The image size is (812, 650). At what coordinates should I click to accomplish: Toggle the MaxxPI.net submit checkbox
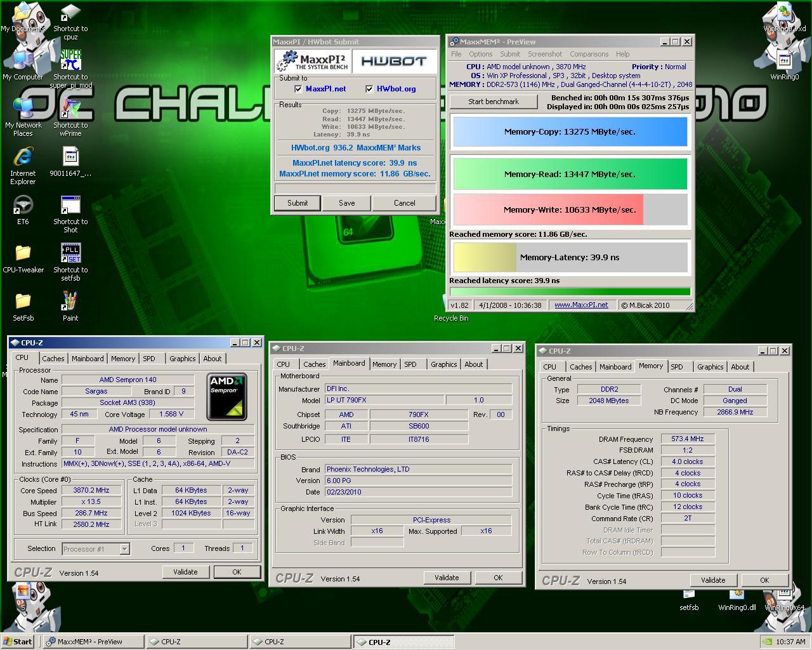tap(298, 90)
